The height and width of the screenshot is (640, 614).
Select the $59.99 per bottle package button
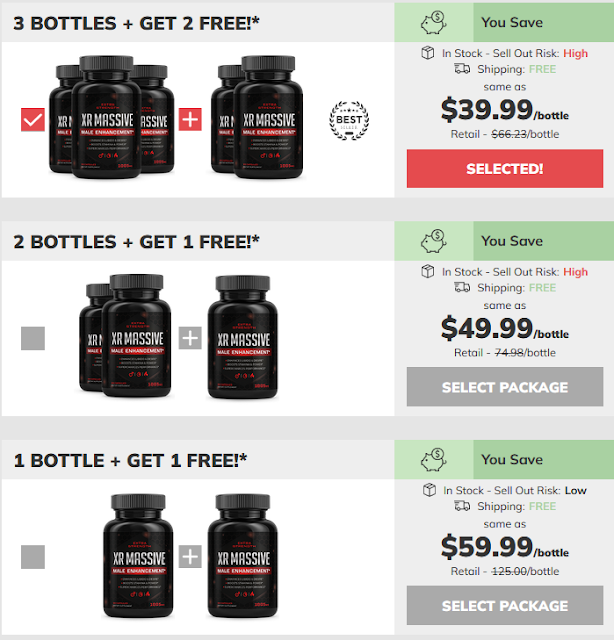(505, 605)
